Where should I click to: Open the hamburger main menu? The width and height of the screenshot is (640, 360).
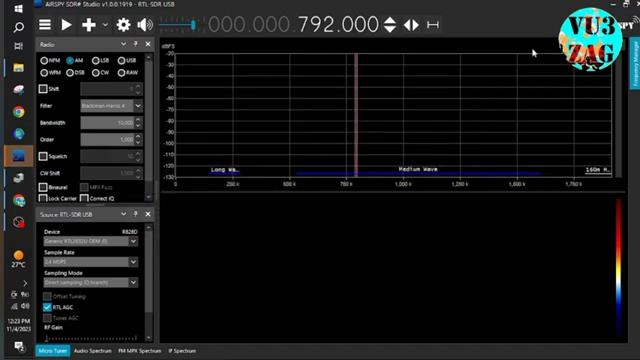[45, 25]
